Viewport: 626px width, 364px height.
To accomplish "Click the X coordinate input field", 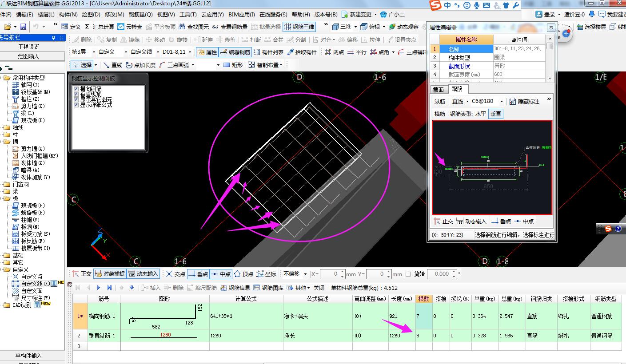I will [x=332, y=274].
